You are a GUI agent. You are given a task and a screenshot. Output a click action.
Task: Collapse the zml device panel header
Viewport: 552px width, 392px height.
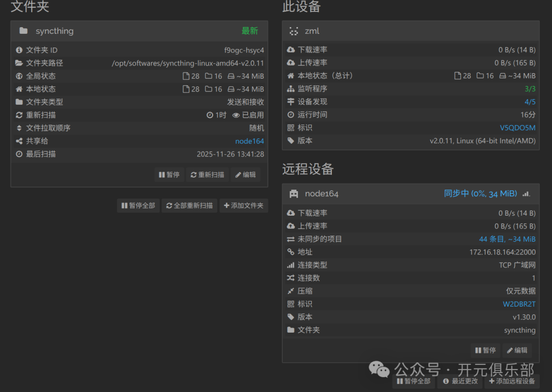click(x=409, y=31)
